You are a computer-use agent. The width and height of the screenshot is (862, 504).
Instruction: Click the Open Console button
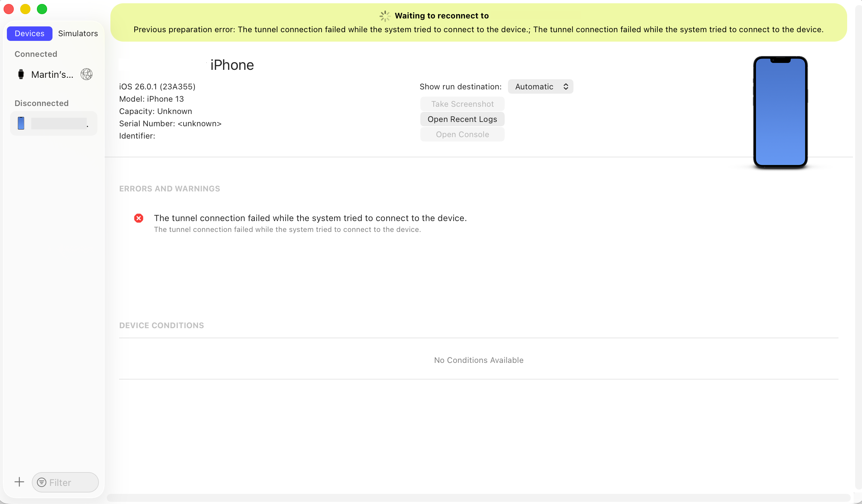point(462,134)
